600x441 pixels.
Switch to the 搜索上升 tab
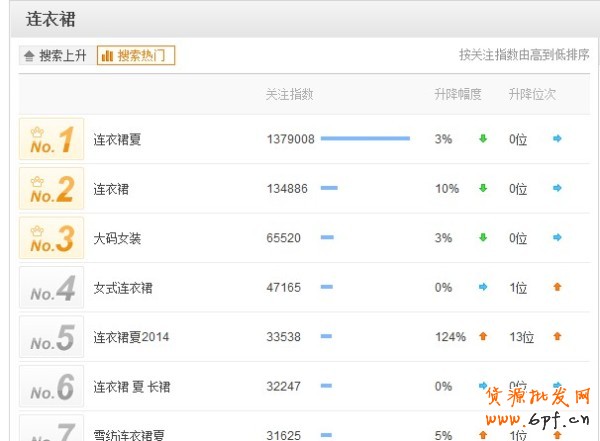coord(55,56)
